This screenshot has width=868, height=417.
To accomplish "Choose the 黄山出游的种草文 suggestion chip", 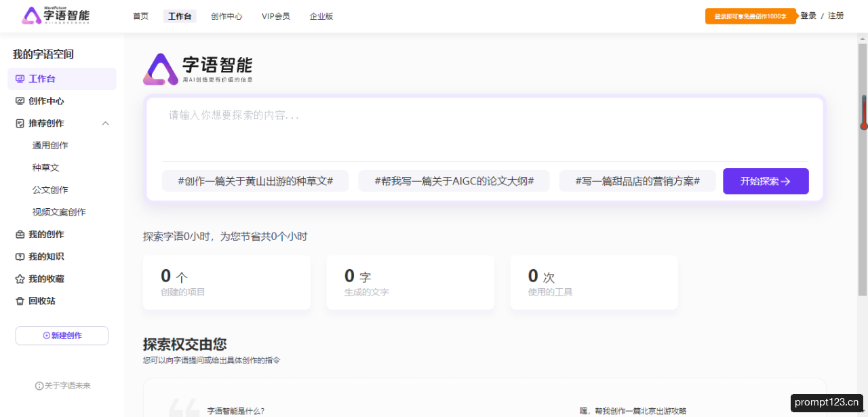I will 255,181.
